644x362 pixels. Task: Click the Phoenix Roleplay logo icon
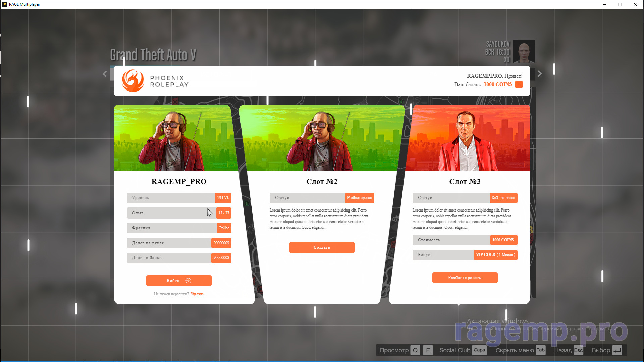coord(133,81)
